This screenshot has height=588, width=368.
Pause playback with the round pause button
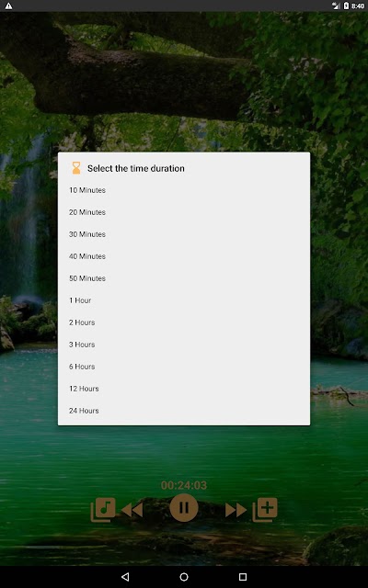pyautogui.click(x=184, y=508)
